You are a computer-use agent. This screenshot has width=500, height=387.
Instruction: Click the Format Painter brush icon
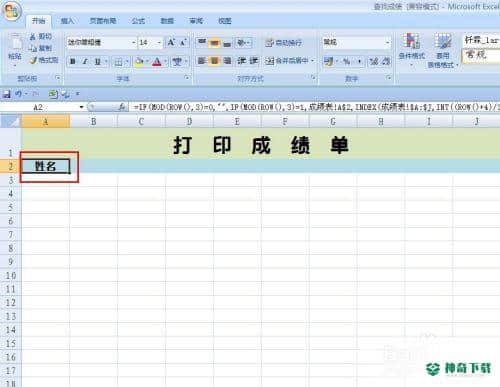point(33,60)
